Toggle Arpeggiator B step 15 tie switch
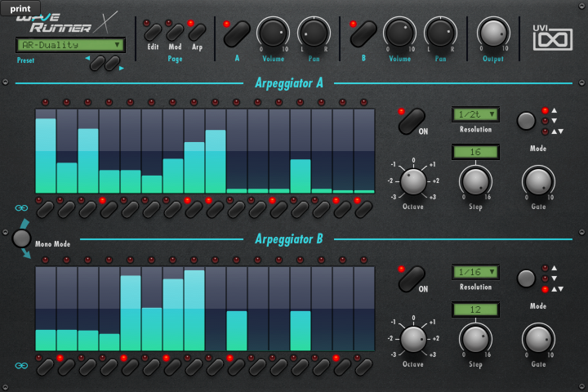Image resolution: width=588 pixels, height=392 pixels. coord(343,367)
